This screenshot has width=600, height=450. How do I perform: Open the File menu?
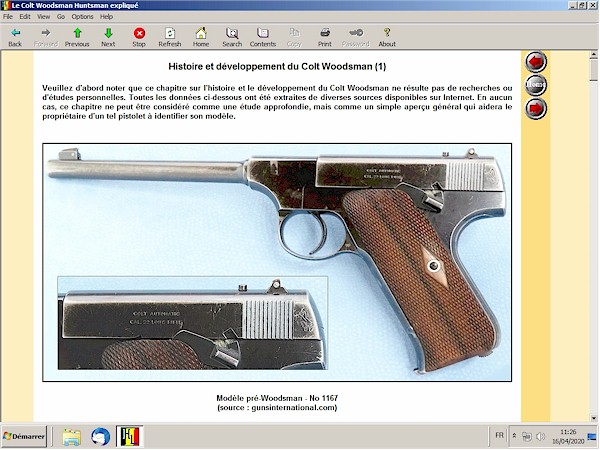(x=8, y=17)
